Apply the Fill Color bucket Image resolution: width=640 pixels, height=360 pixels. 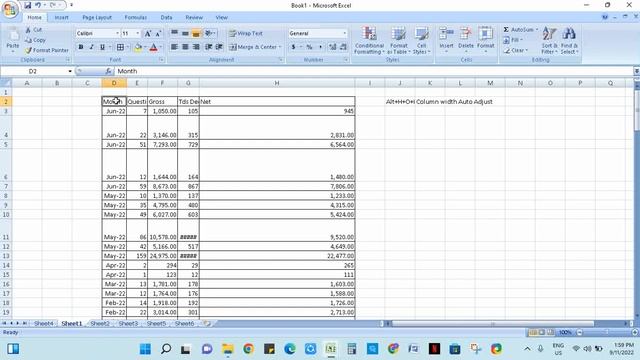(138, 47)
